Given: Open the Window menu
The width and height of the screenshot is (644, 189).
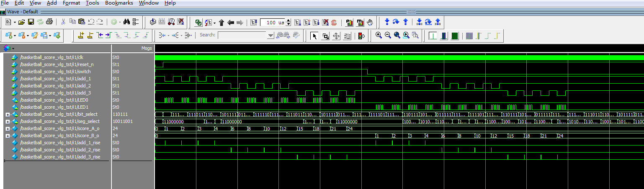Looking at the screenshot, I should pos(149,3).
